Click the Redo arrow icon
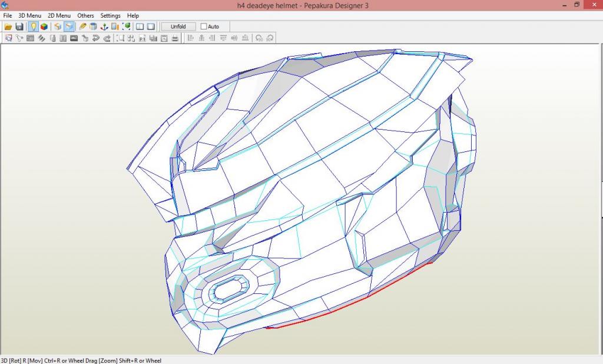 [107, 38]
